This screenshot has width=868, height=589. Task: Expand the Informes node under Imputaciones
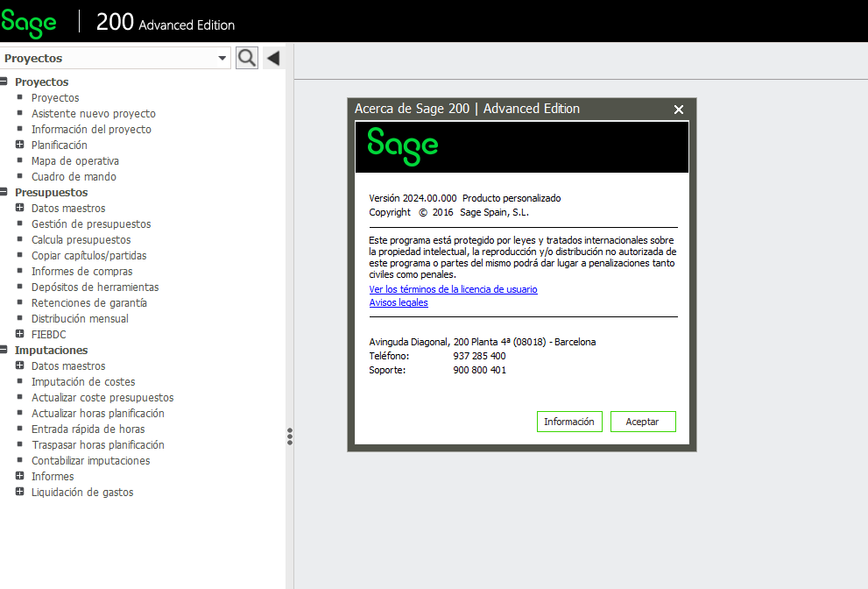click(20, 476)
